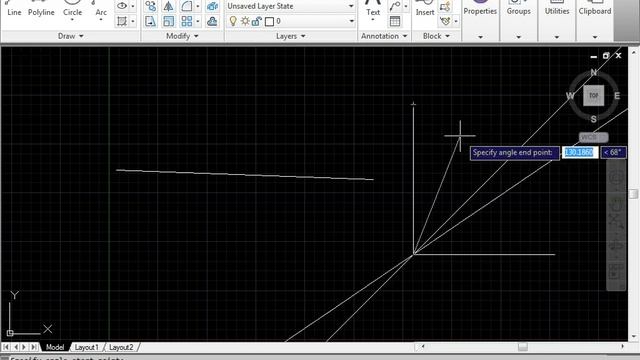Viewport: 640px width, 360px height.
Task: Click the Copy tool in Modify panel
Action: 151,6
